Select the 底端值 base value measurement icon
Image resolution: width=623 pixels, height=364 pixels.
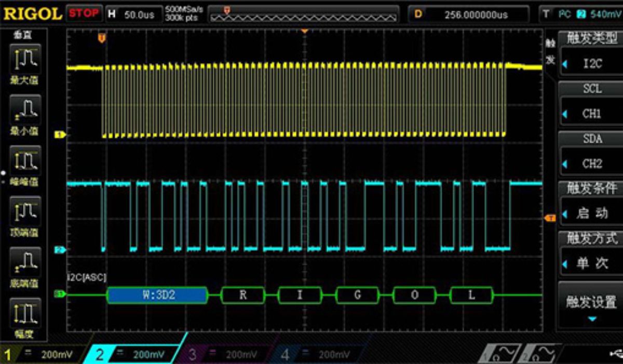click(x=24, y=264)
